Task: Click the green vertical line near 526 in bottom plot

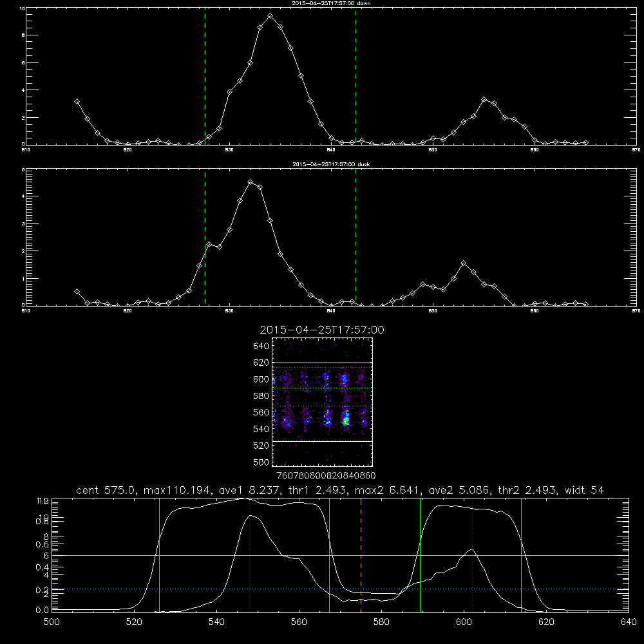Action: coord(159,554)
